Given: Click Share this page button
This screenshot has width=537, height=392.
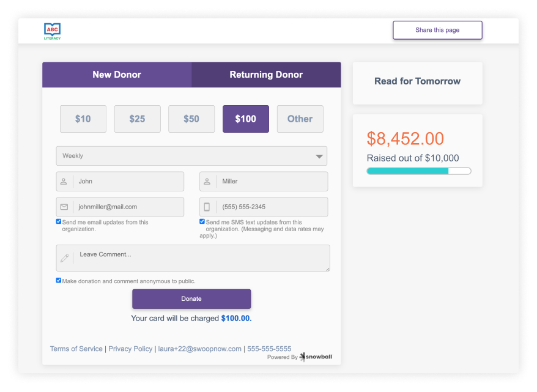Looking at the screenshot, I should pyautogui.click(x=437, y=30).
